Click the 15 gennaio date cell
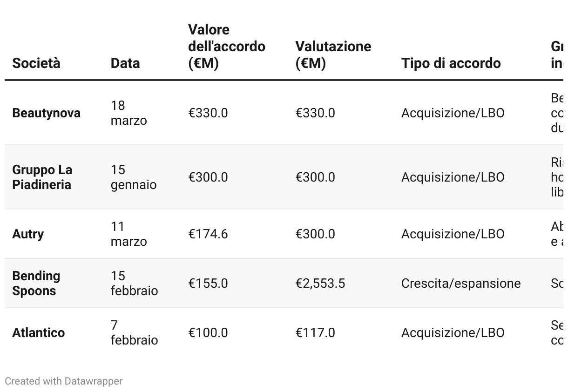568x392 pixels. (x=133, y=177)
